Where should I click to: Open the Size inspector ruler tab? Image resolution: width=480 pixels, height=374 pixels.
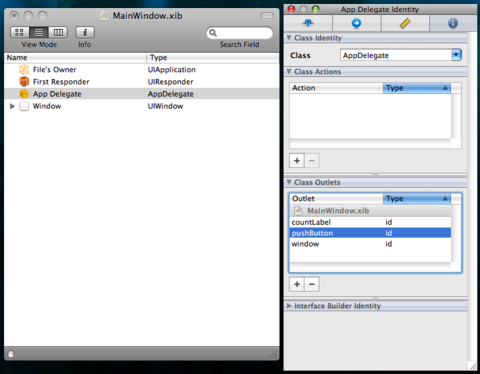coord(405,23)
